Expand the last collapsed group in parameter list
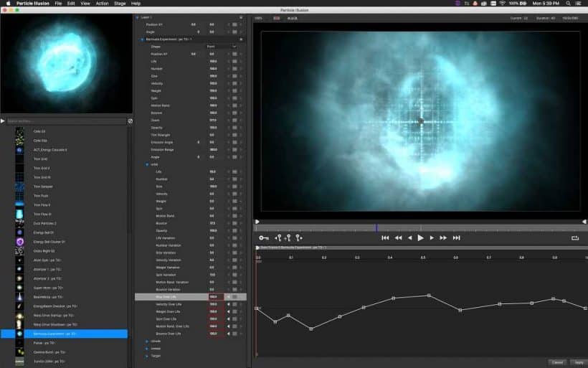588x368 pixels. click(x=147, y=356)
